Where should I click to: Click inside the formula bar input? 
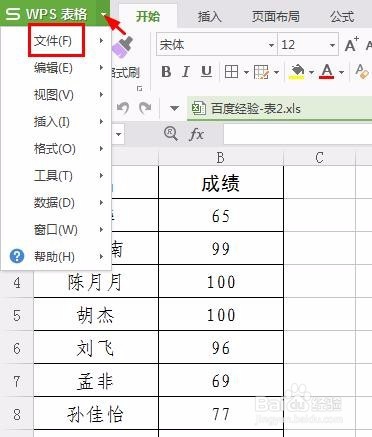pyautogui.click(x=297, y=135)
